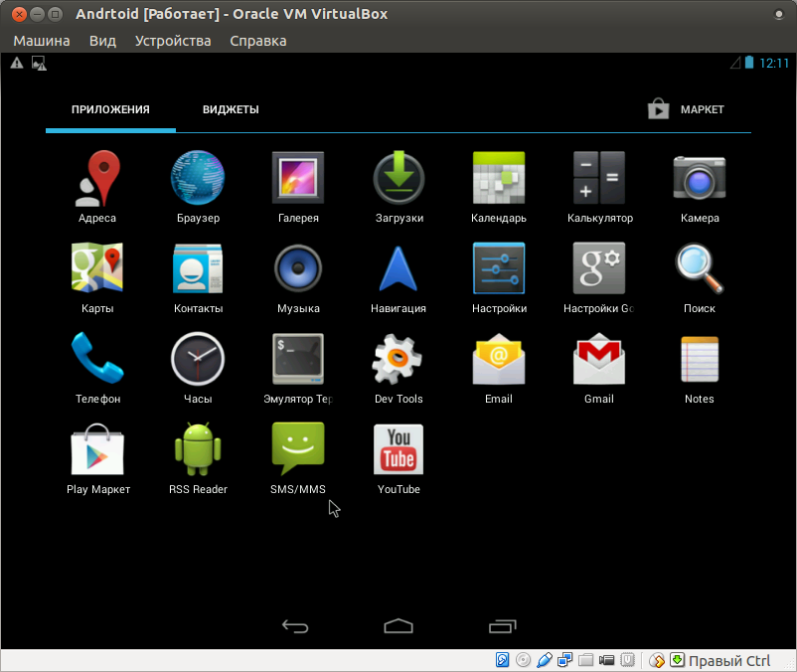Click the battery icon in Android status bar
797x672 pixels.
point(749,63)
